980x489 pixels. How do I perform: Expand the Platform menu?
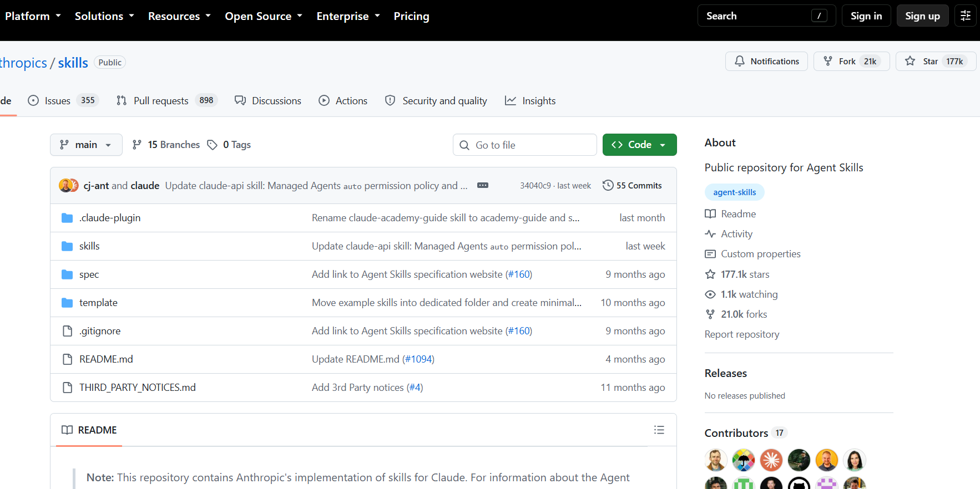pyautogui.click(x=33, y=16)
